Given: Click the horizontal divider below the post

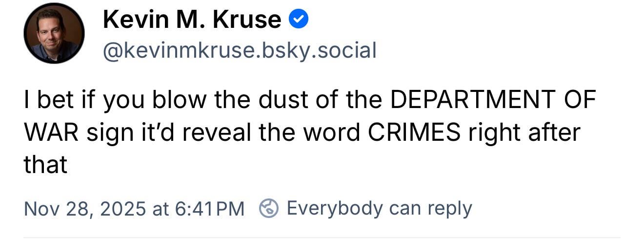Looking at the screenshot, I should click(x=322, y=238).
